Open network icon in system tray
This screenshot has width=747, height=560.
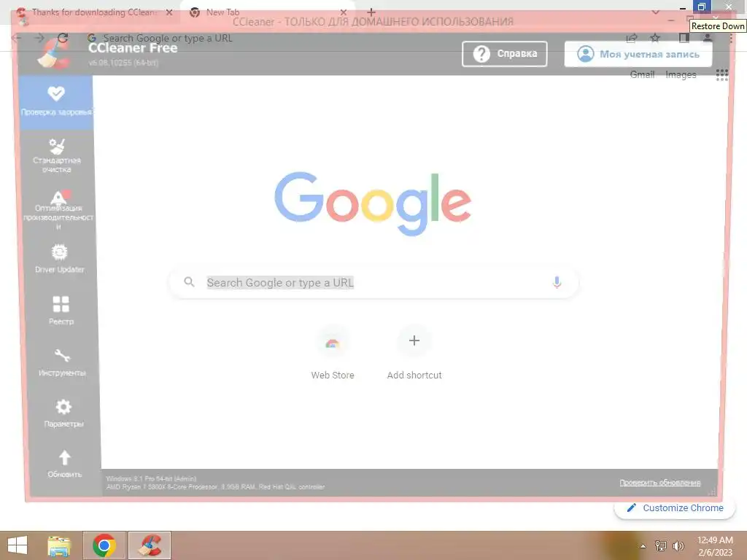tap(660, 546)
